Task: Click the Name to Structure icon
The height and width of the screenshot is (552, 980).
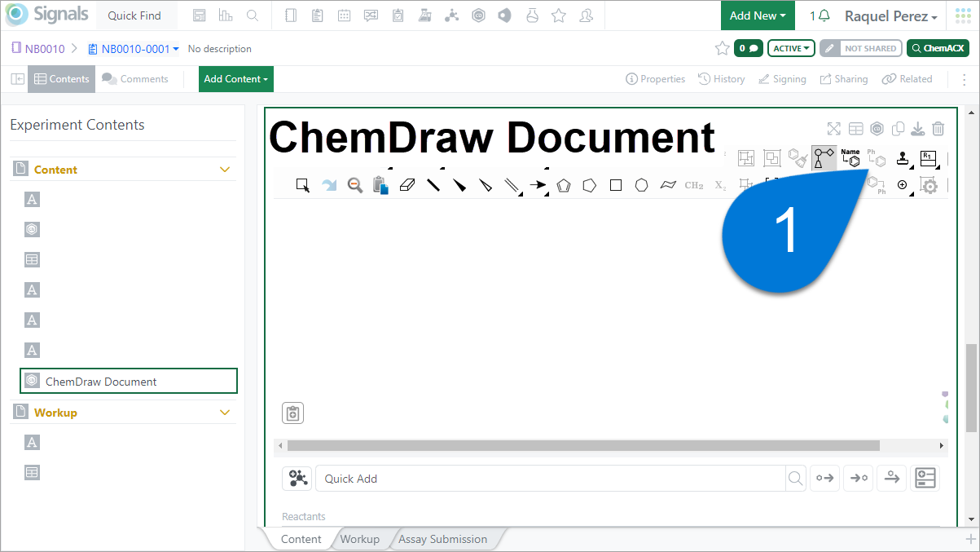Action: (x=850, y=157)
